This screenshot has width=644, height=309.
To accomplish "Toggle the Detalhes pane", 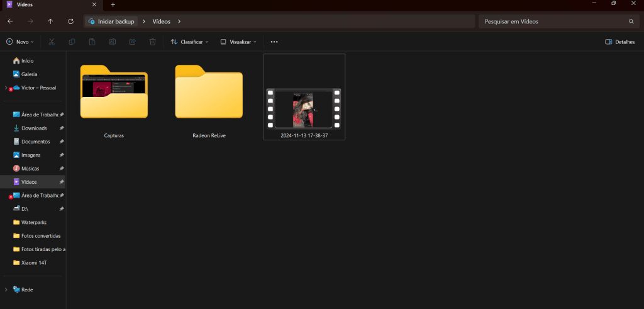I will pos(619,42).
